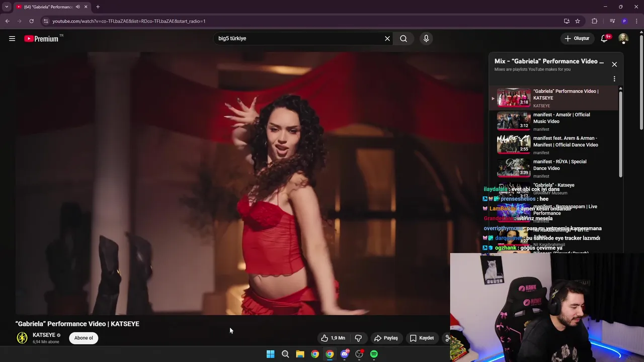This screenshot has width=644, height=362.
Task: Like the video with thumbs up
Action: [334, 338]
